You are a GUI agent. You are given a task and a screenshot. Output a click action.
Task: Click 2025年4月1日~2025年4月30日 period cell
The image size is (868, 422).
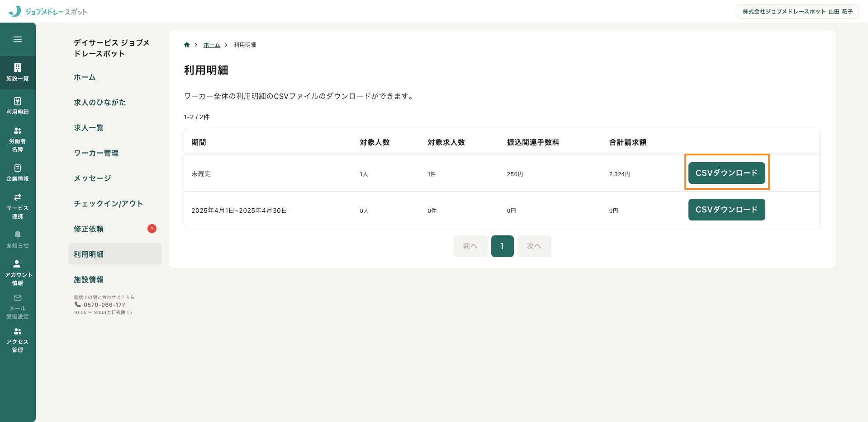[239, 211]
